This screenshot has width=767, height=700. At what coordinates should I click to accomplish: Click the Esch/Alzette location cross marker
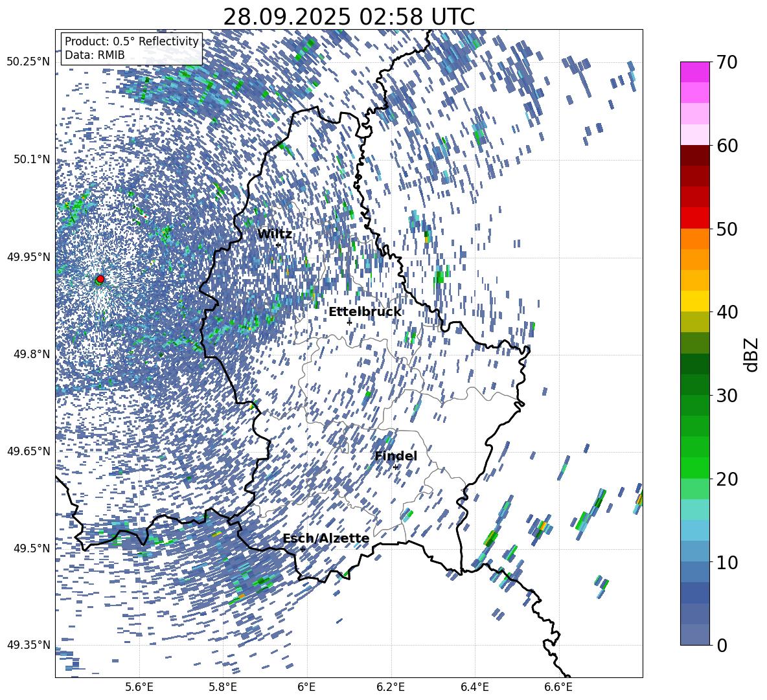click(x=303, y=549)
